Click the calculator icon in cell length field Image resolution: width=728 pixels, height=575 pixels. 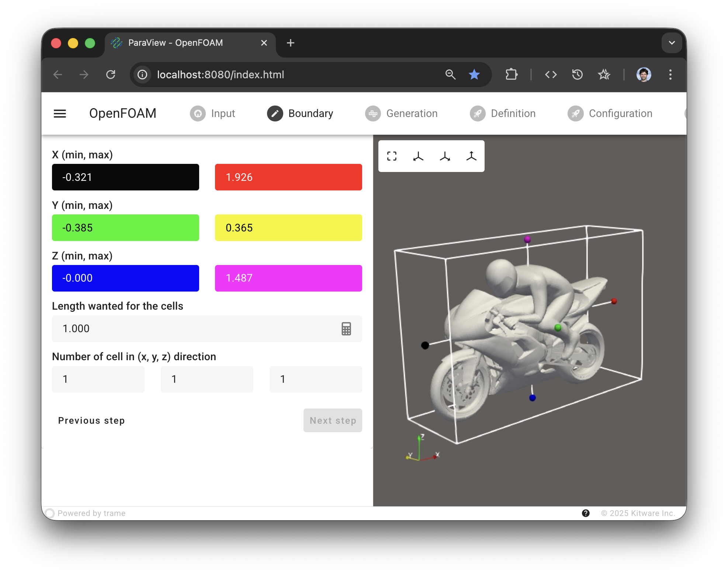coord(346,328)
